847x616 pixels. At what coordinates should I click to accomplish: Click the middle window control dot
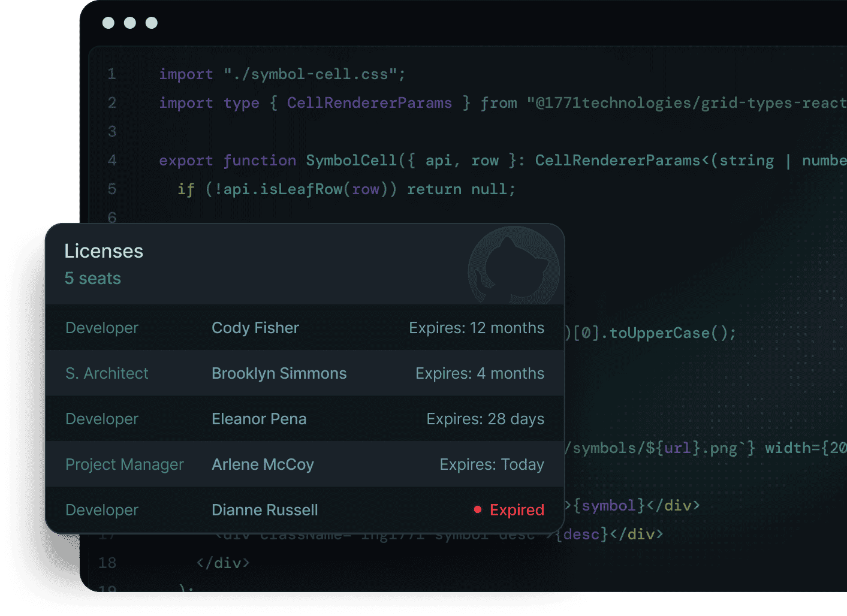(130, 23)
